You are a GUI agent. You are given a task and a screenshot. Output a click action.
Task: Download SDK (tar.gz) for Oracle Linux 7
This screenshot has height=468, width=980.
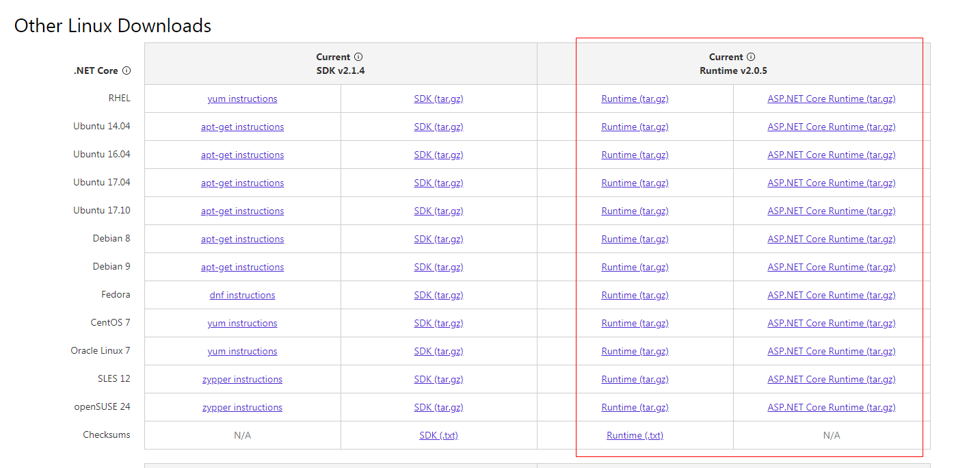click(439, 351)
